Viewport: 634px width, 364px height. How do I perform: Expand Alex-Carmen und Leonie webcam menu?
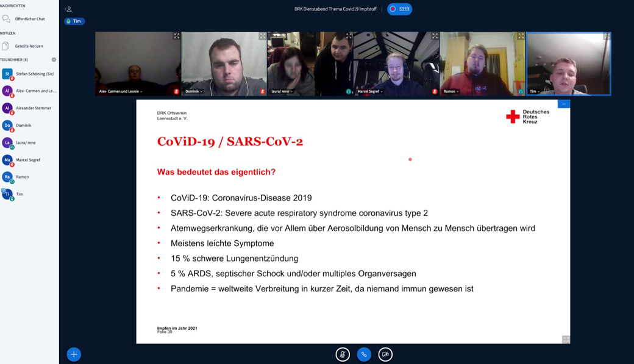pyautogui.click(x=121, y=91)
